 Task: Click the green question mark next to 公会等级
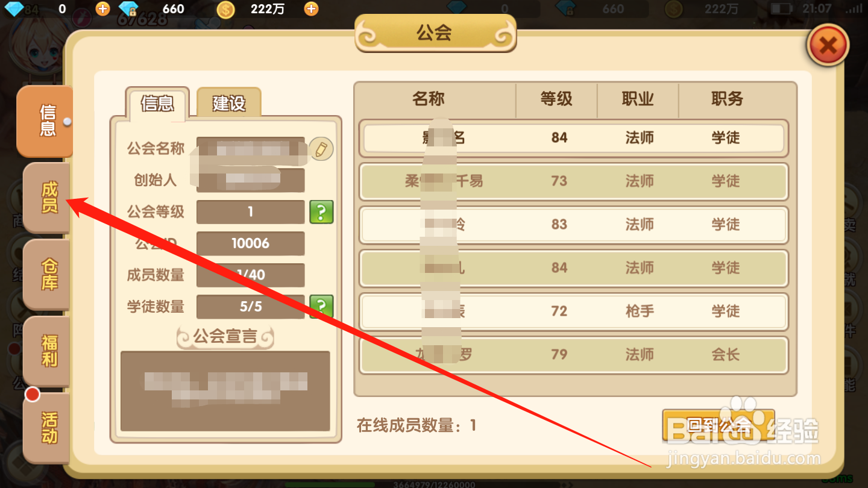point(321,212)
